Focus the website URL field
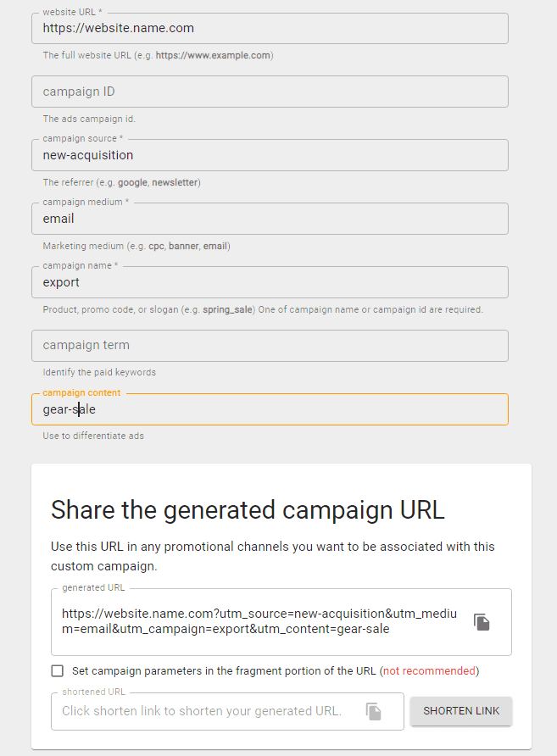Viewport: 557px width, 756px height. pyautogui.click(x=270, y=29)
